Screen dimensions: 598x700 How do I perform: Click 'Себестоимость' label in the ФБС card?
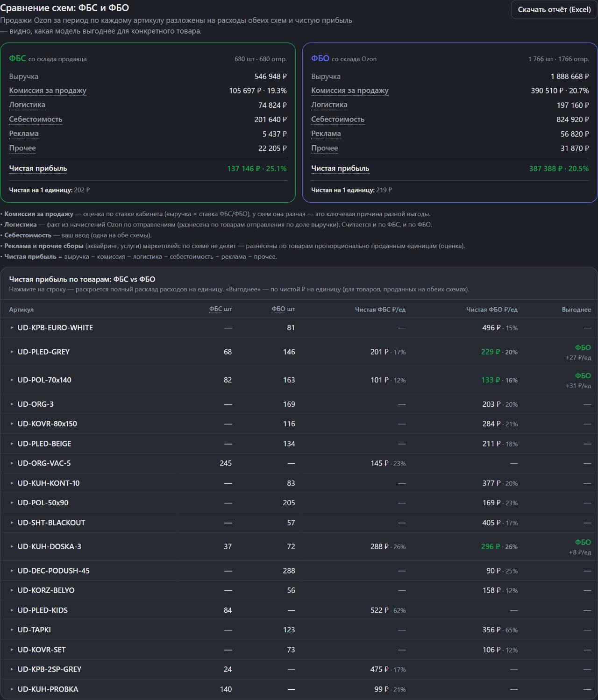(36, 119)
